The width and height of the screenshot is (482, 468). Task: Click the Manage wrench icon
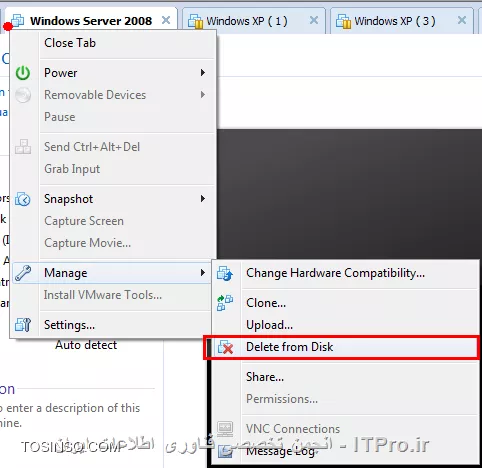coord(23,273)
